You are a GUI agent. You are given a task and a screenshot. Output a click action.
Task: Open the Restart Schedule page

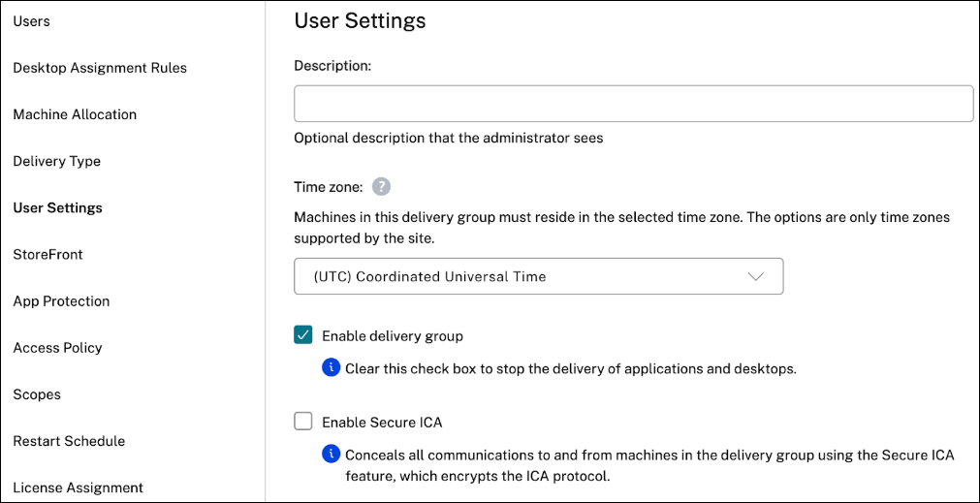(x=69, y=441)
